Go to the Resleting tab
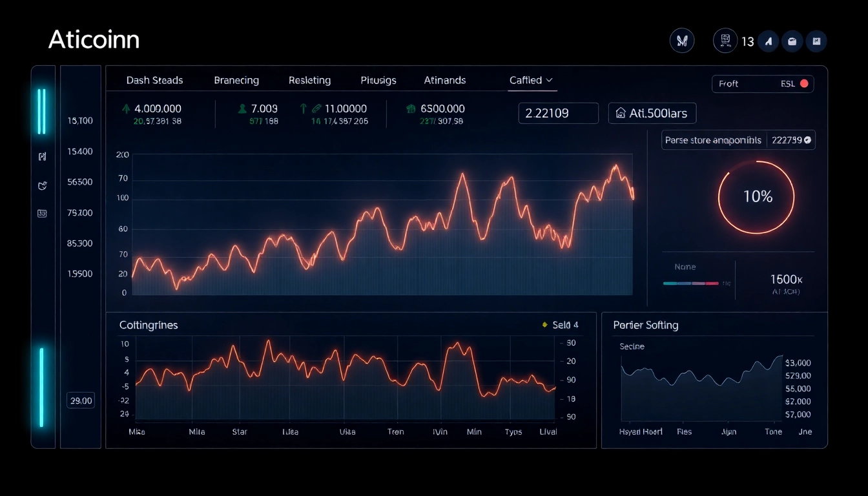868x496 pixels. (x=309, y=80)
